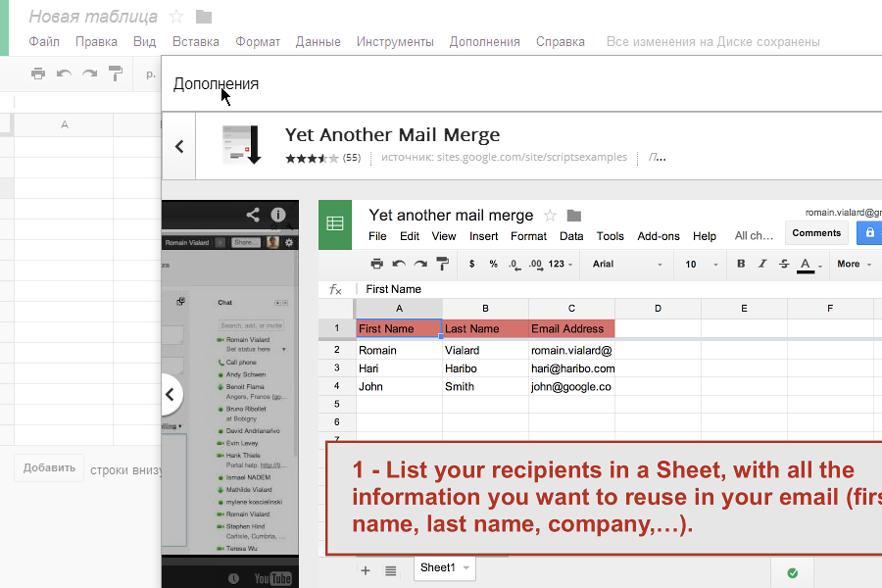The height and width of the screenshot is (588, 882).
Task: Select column A header in preview
Action: (399, 309)
